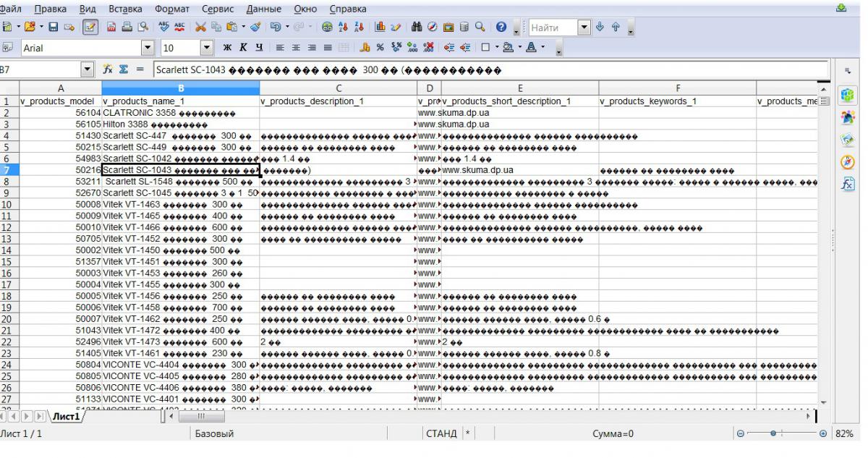Screen dimensions: 868x458
Task: Open font color dropdown arrow
Action: [x=544, y=48]
